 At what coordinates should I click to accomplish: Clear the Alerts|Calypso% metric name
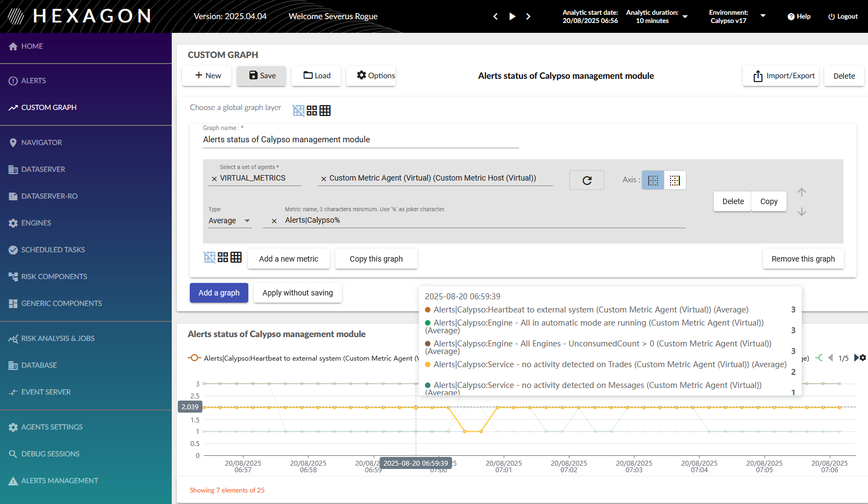point(274,221)
